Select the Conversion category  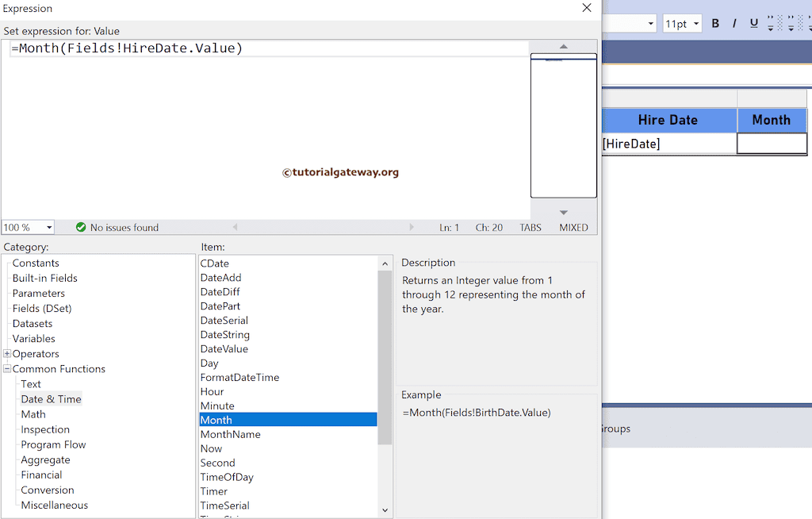click(47, 490)
